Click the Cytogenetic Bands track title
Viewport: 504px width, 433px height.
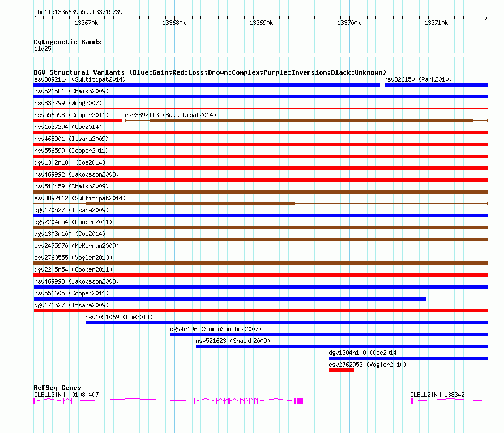[x=67, y=42]
